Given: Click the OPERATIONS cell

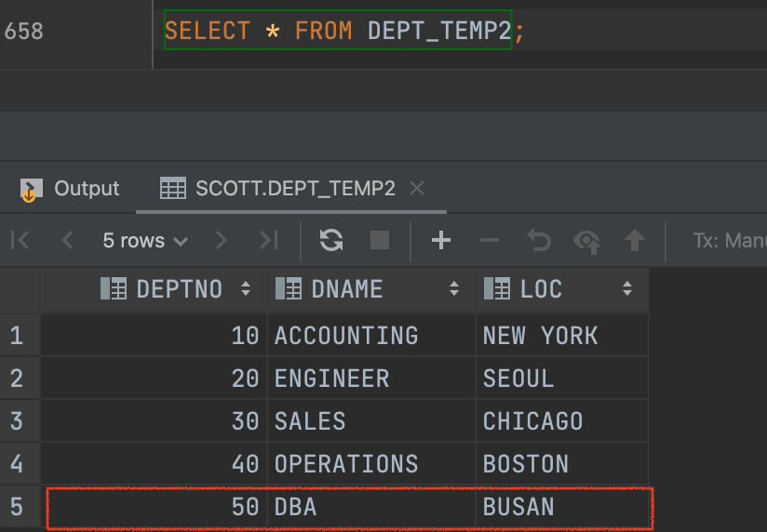Looking at the screenshot, I should (371, 463).
